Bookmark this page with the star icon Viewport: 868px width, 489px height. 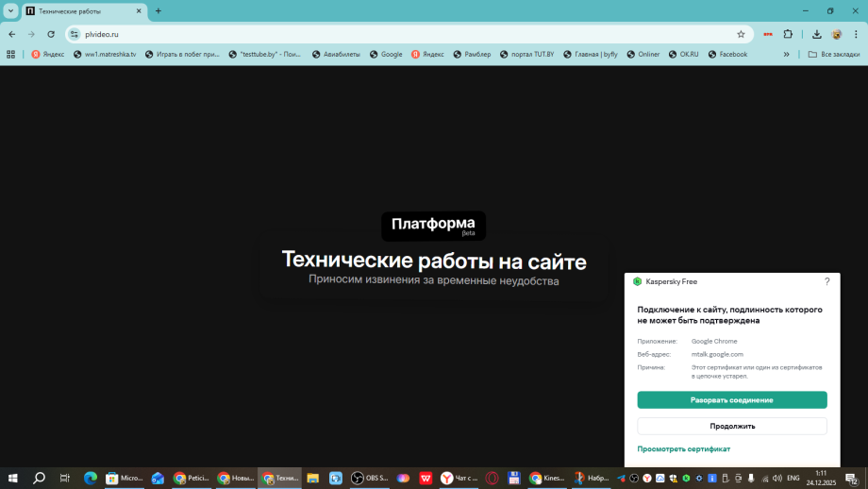pos(741,34)
